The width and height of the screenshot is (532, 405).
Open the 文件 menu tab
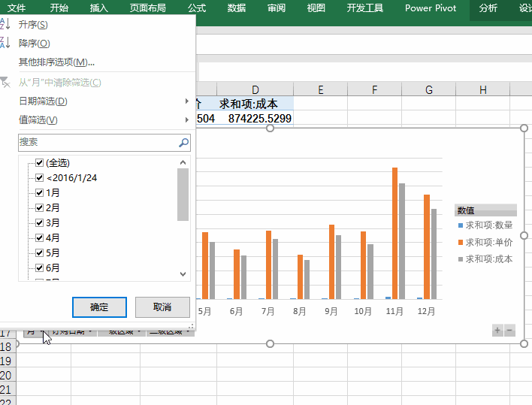click(17, 8)
